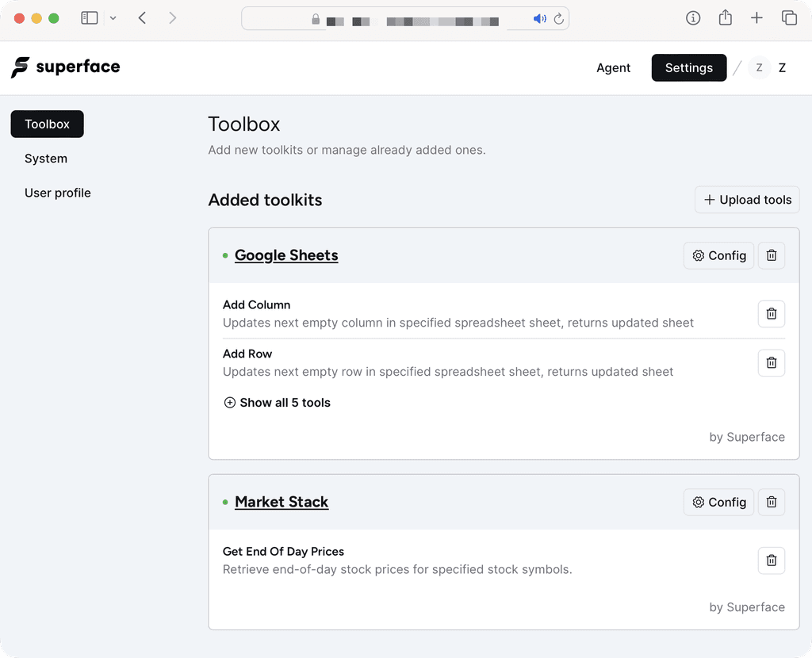The image size is (812, 658).
Task: Reload the page with the refresh icon
Action: click(x=557, y=18)
